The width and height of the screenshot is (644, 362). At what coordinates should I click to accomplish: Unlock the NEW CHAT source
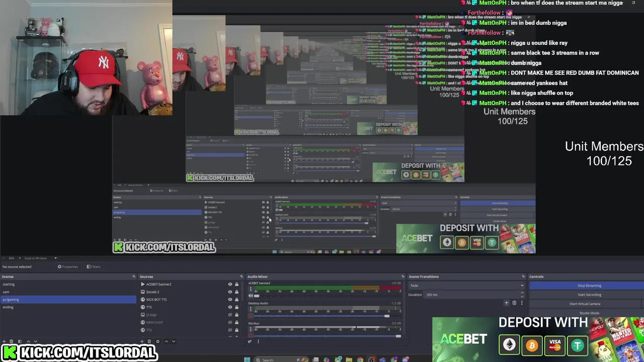coord(236,322)
